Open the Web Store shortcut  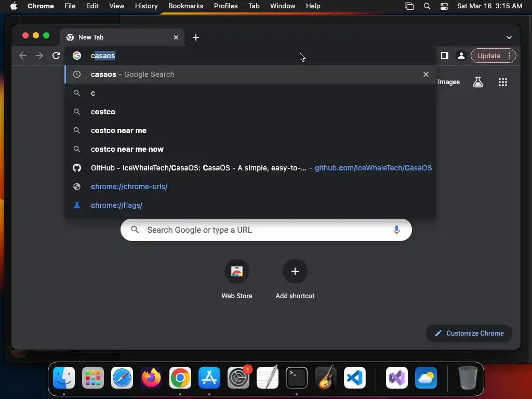[x=237, y=279]
